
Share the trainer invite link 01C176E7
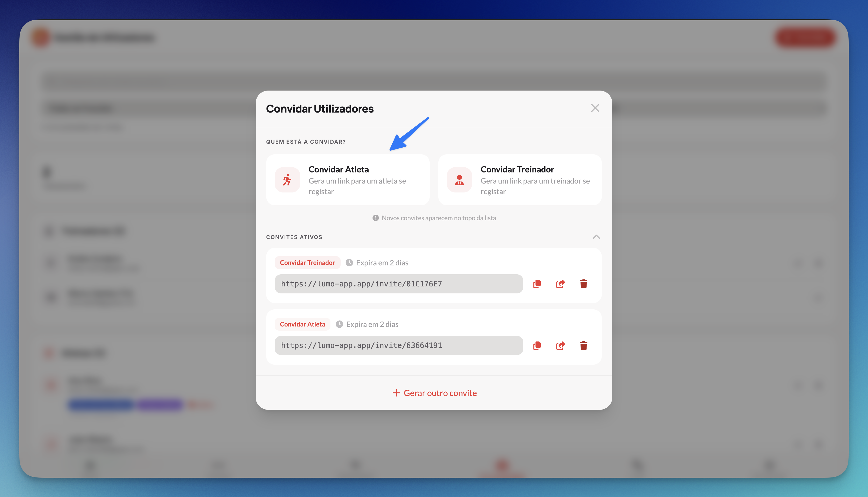pyautogui.click(x=560, y=284)
